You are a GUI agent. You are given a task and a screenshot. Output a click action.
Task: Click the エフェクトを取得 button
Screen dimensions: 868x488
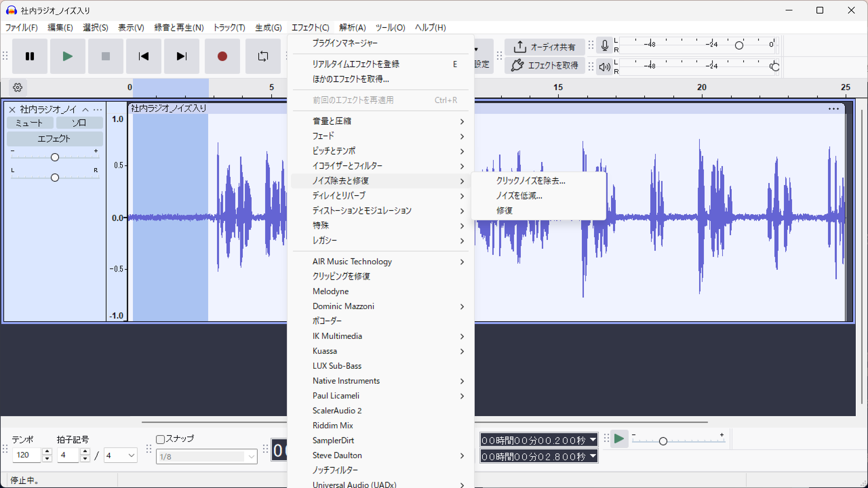point(544,66)
